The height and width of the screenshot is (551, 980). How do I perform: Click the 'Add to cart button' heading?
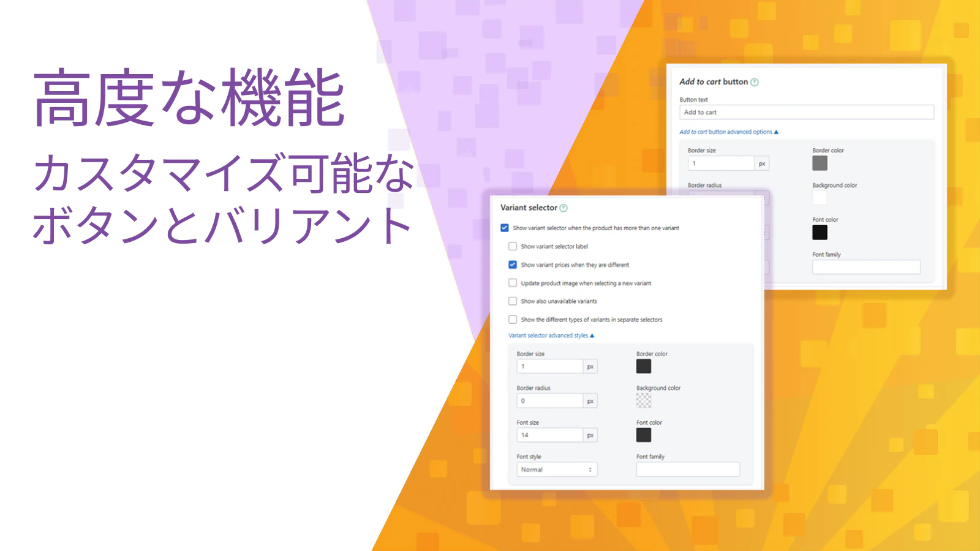click(714, 81)
